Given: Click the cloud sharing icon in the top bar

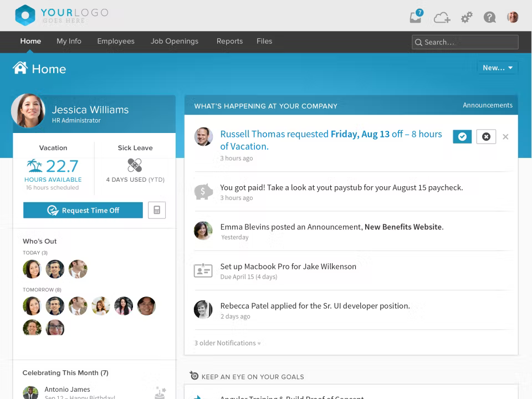Looking at the screenshot, I should [442, 17].
